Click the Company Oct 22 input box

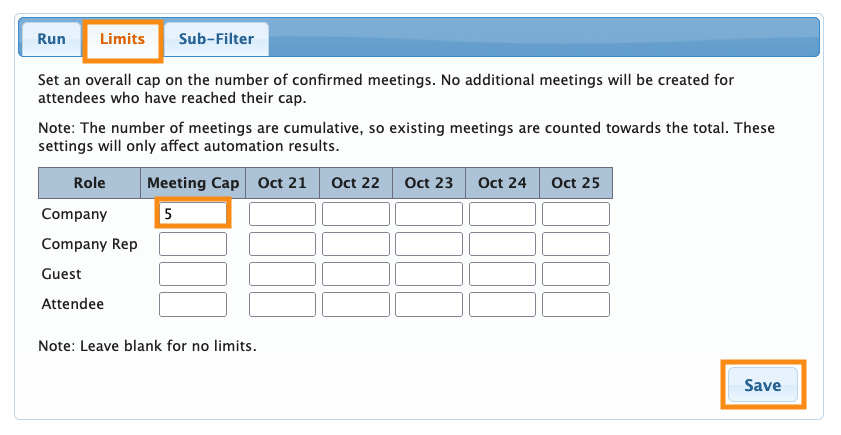355,214
